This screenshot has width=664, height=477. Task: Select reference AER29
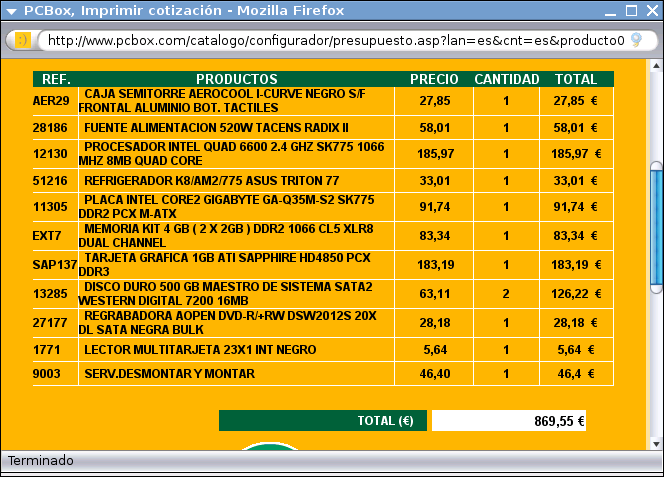[51, 101]
